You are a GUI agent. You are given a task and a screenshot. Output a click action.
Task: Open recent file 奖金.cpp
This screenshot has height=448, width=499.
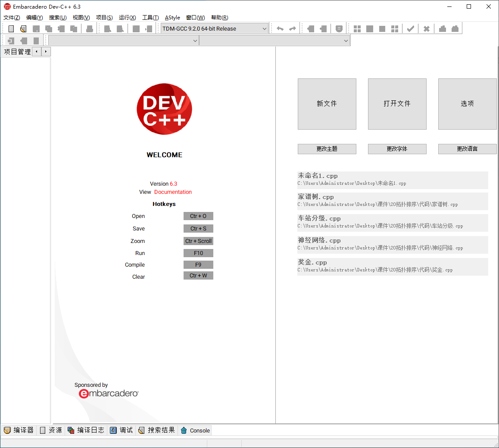point(393,267)
